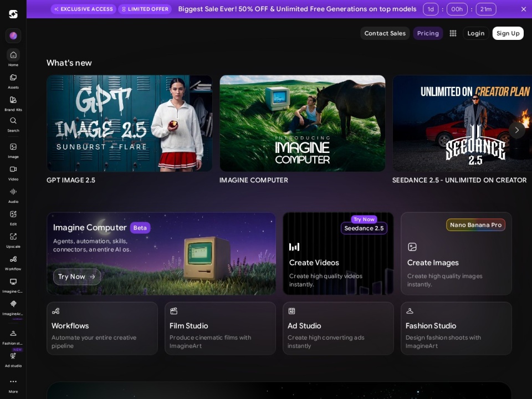The width and height of the screenshot is (532, 399).
Task: Click the Exclusive Access badge
Action: click(84, 9)
